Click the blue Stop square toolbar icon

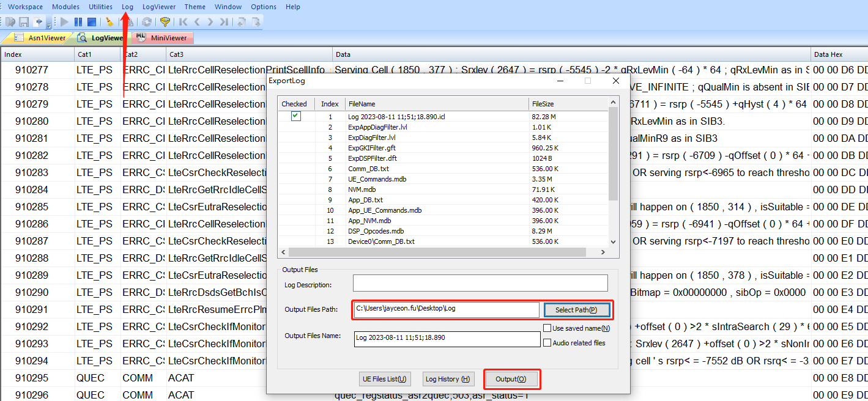coord(91,22)
